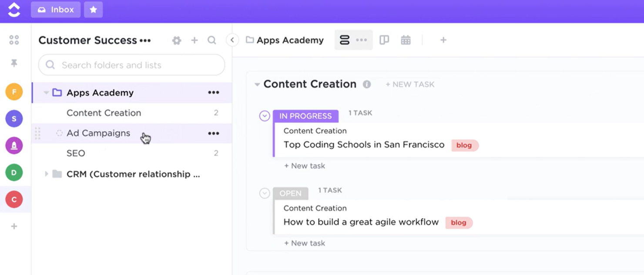The width and height of the screenshot is (644, 275).
Task: Click the Search folders and lists field
Action: [131, 65]
